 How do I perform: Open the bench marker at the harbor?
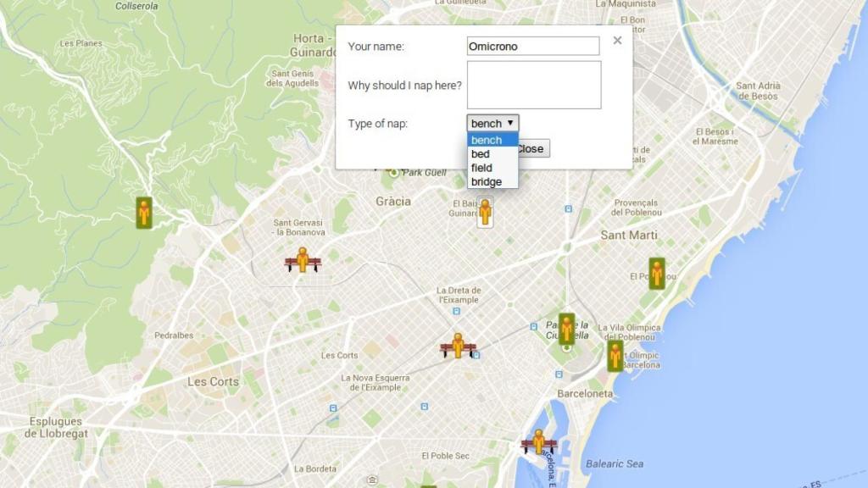[x=538, y=442]
